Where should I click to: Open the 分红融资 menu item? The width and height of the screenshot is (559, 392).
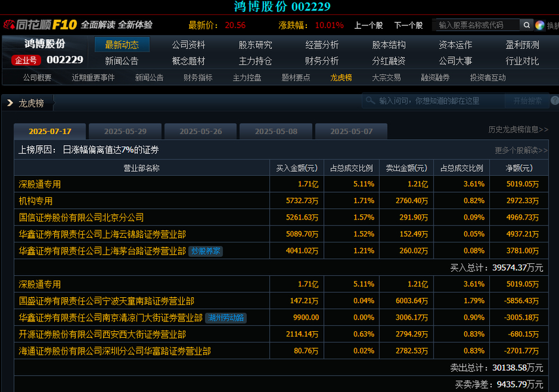click(x=389, y=61)
